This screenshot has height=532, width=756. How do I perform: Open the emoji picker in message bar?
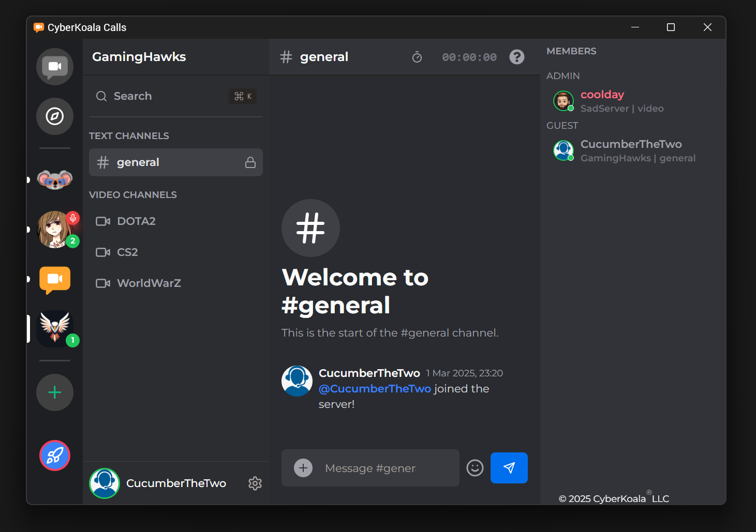point(475,468)
